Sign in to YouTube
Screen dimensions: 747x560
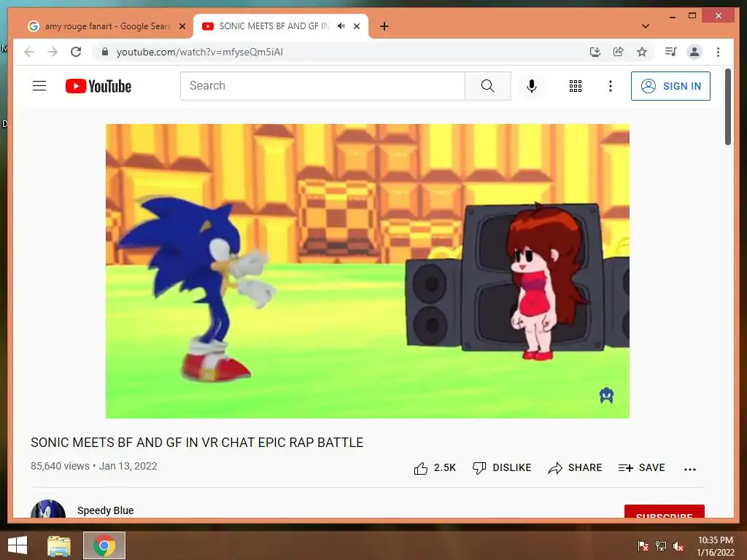click(670, 86)
